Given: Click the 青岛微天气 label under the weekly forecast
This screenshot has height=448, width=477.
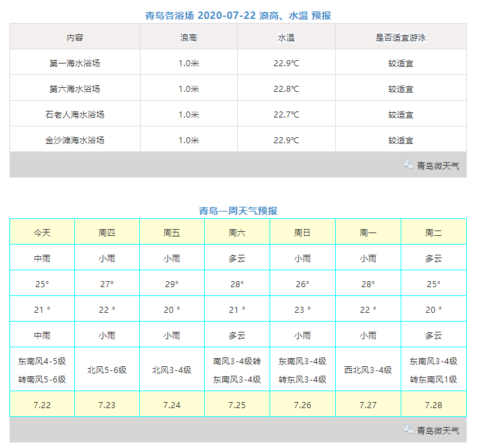Looking at the screenshot, I should click(x=438, y=430).
